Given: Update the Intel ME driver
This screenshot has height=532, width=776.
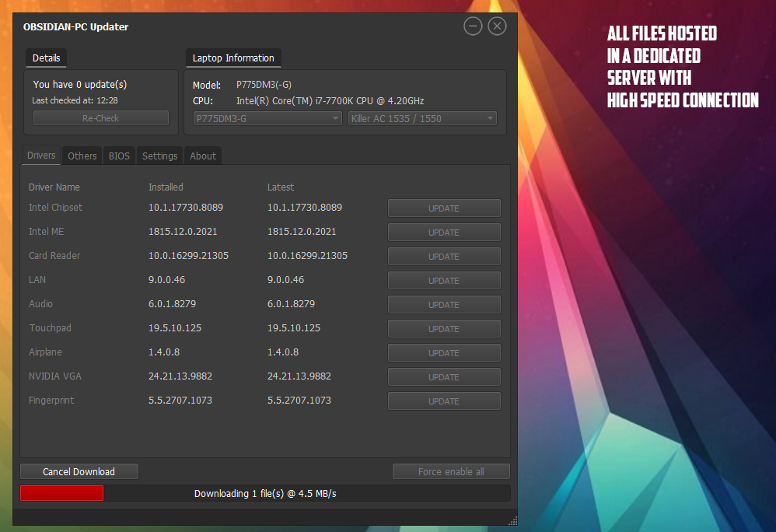Looking at the screenshot, I should [x=444, y=233].
